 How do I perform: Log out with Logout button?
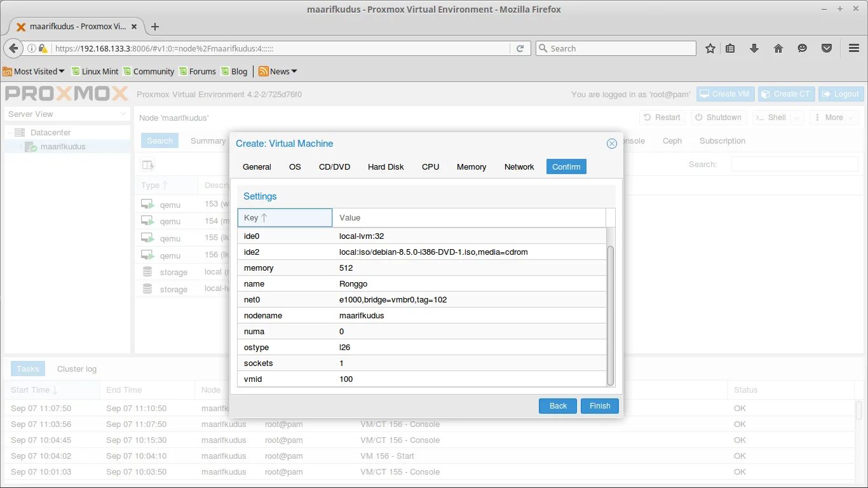(841, 94)
